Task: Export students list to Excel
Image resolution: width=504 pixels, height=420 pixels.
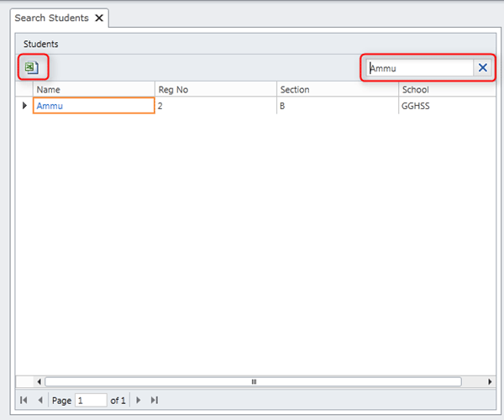Action: (32, 67)
